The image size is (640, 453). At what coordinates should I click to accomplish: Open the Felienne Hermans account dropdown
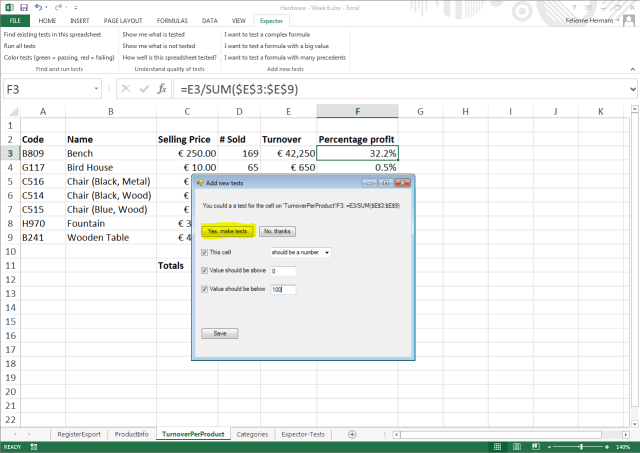(618, 20)
